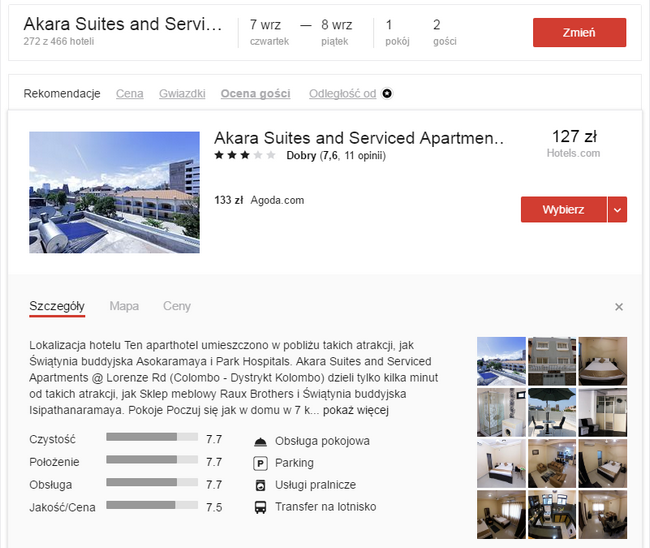Image resolution: width=650 pixels, height=548 pixels.
Task: Click the airport transfer bus icon
Action: (260, 507)
